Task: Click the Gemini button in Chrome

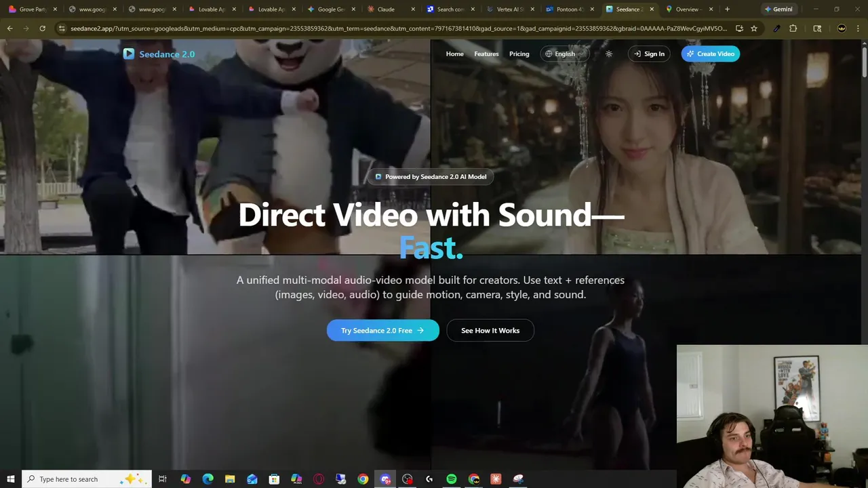Action: click(x=778, y=9)
